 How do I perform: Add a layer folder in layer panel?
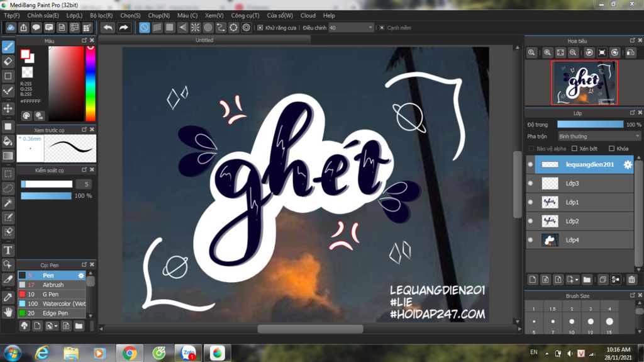tap(587, 280)
